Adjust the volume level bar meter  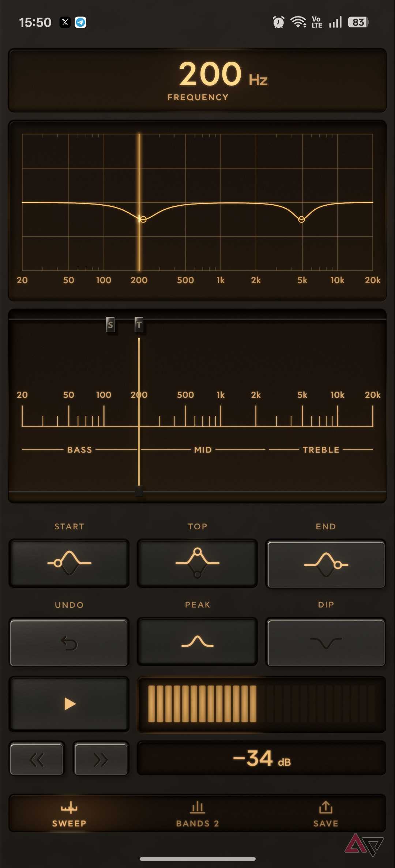tap(262, 704)
